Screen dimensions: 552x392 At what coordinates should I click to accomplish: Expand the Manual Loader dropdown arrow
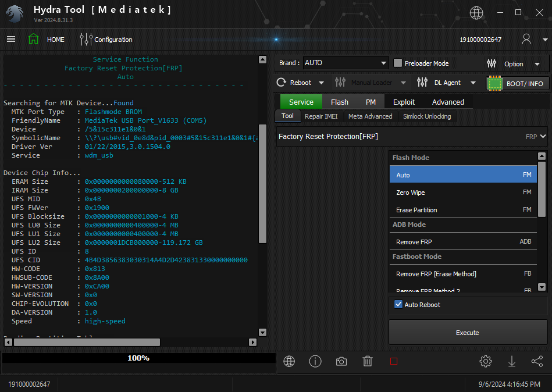[404, 83]
